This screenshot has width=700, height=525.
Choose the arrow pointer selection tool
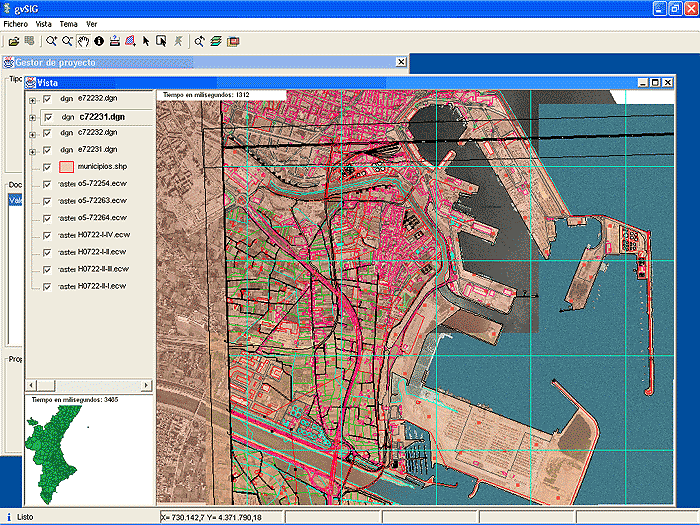(146, 42)
